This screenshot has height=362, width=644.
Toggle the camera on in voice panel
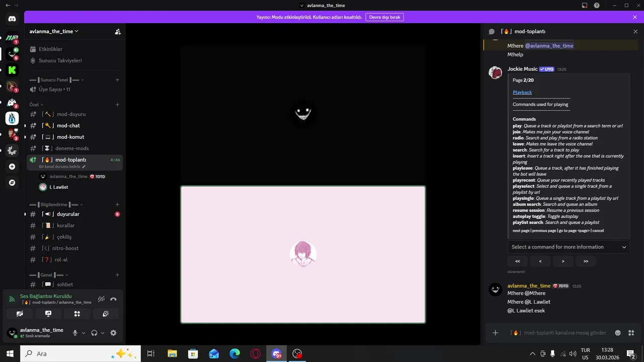click(20, 314)
